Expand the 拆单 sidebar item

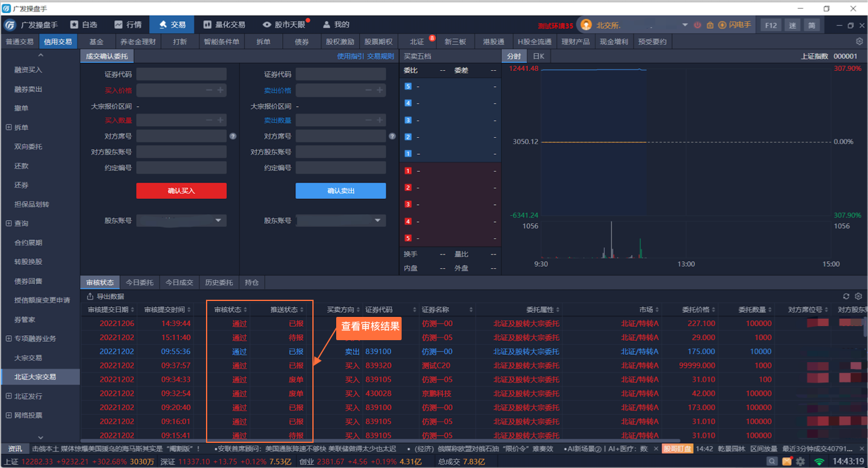[x=9, y=127]
